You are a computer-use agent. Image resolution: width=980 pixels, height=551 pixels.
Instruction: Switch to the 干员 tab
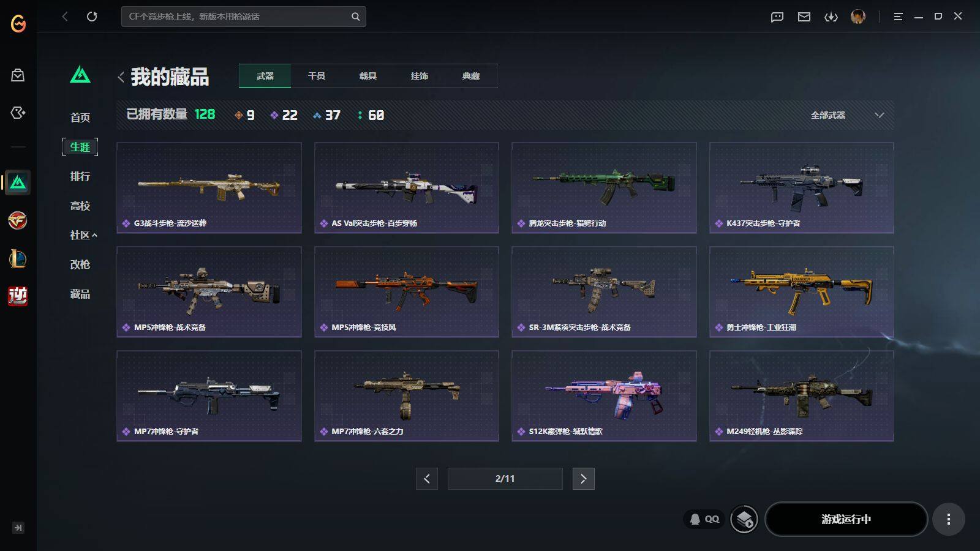(317, 76)
